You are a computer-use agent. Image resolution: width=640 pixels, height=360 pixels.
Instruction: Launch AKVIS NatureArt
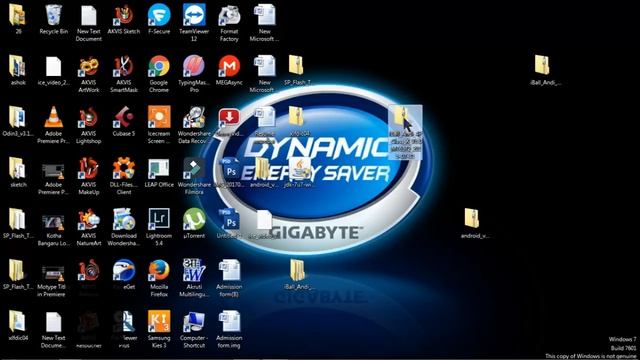[89, 220]
